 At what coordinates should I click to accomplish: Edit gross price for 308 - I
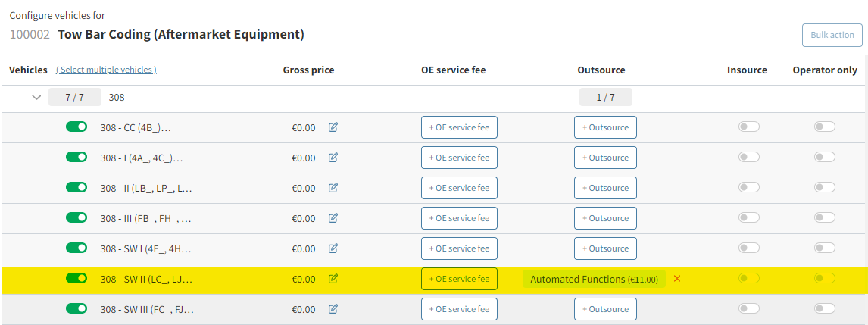pos(333,158)
